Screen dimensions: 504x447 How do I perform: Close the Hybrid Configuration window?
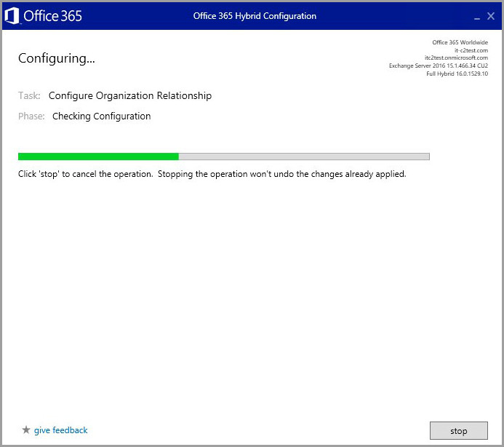tap(490, 16)
